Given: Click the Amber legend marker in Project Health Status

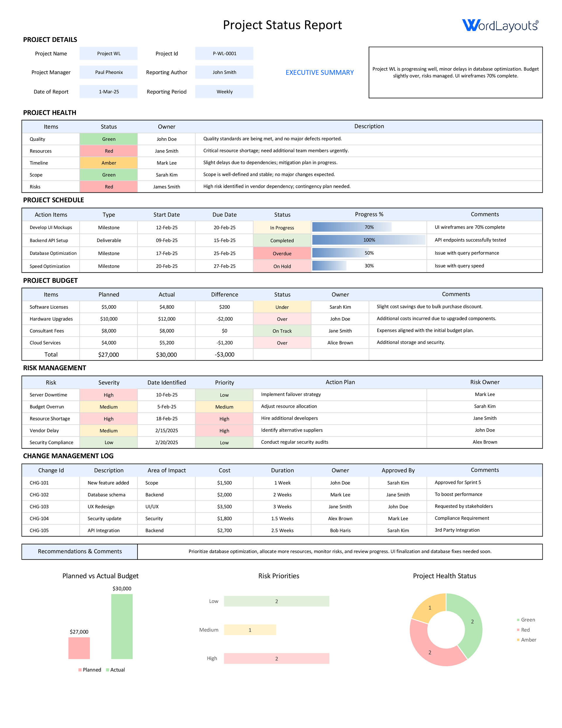Looking at the screenshot, I should (x=518, y=640).
